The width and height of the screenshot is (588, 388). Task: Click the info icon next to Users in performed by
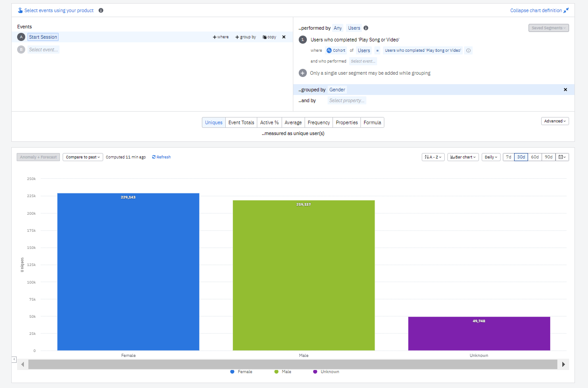pos(366,28)
